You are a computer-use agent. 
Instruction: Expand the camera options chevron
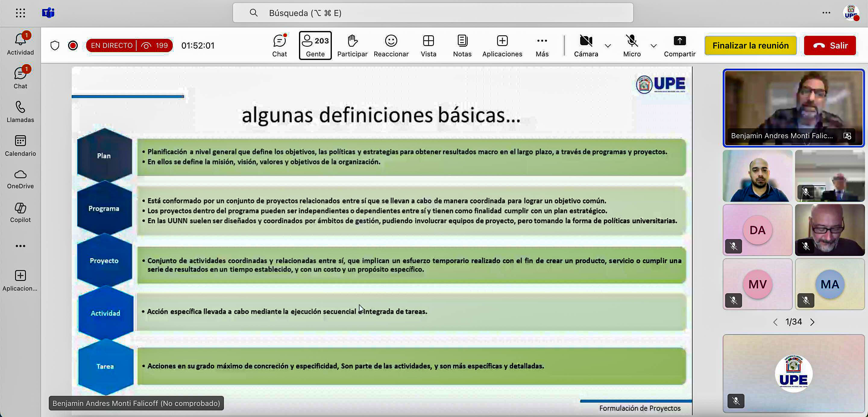click(608, 46)
